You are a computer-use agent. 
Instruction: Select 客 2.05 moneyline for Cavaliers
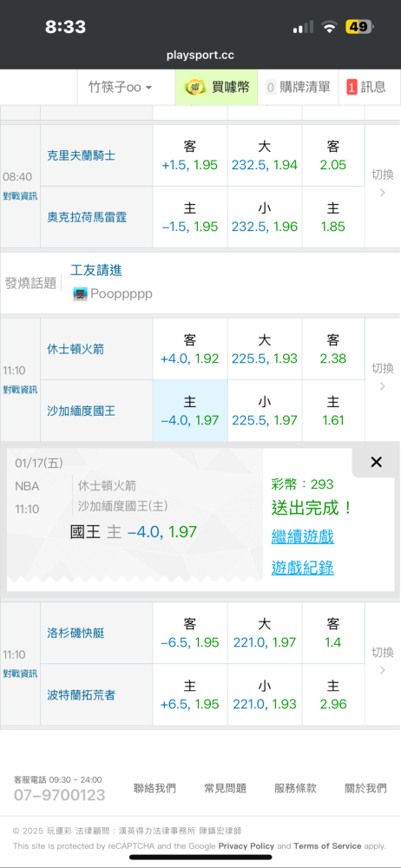click(333, 155)
